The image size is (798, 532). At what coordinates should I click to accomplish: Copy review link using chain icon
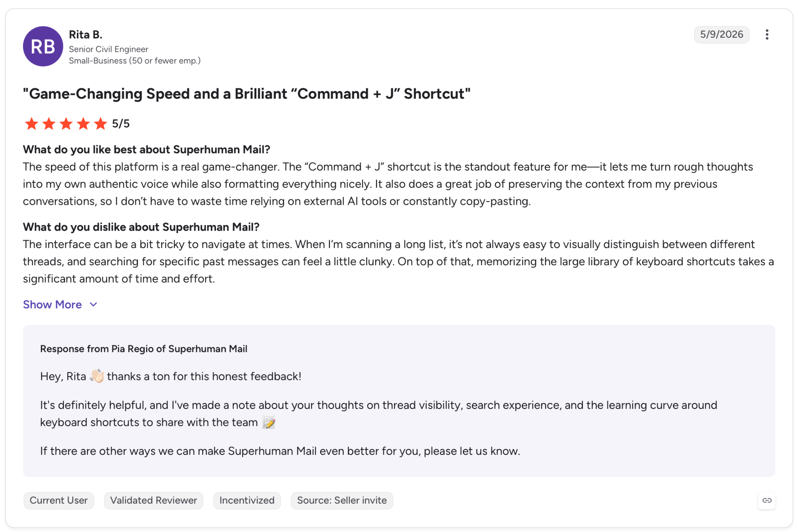(x=766, y=500)
